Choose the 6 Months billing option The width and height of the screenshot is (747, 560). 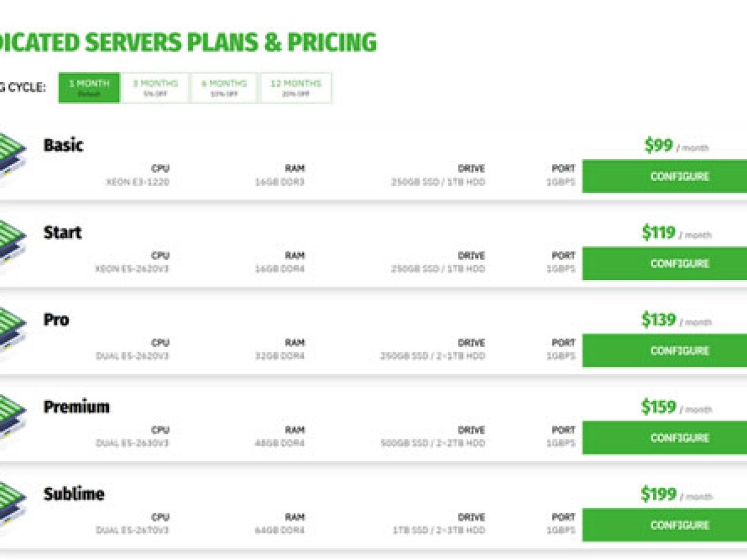coord(223,88)
